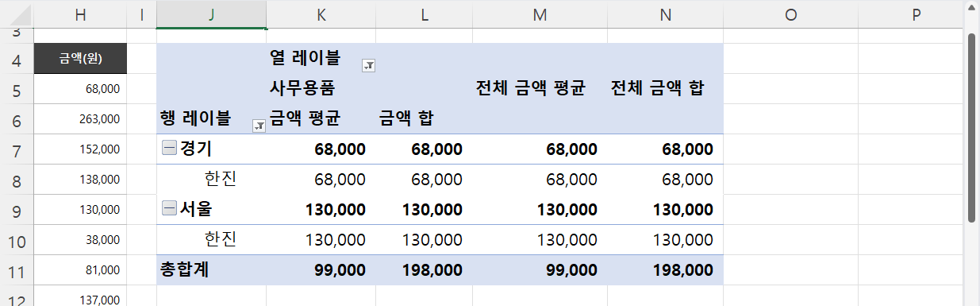Select the bold 130,000 in K9
This screenshot has width=980, height=306.
[321, 209]
